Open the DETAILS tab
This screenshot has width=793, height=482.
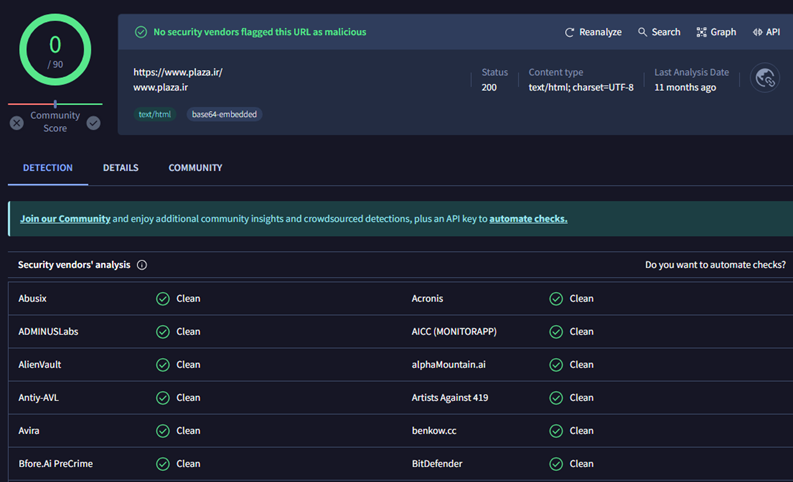point(120,168)
